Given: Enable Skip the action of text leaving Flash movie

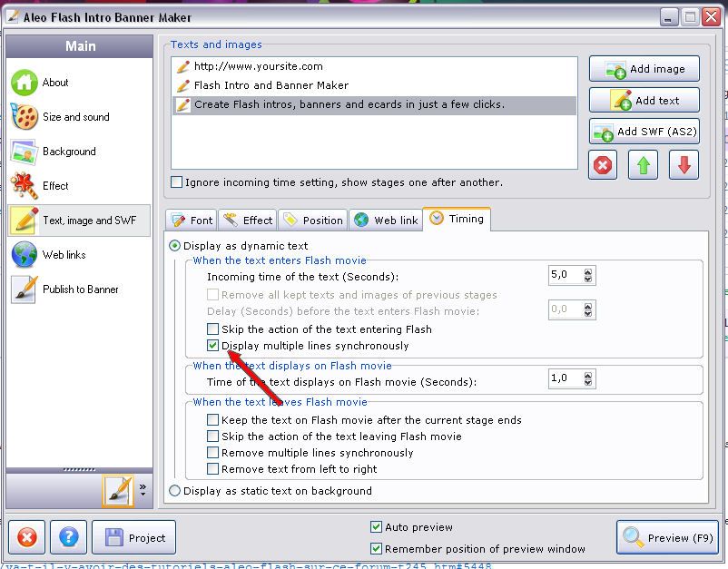Looking at the screenshot, I should click(x=212, y=437).
